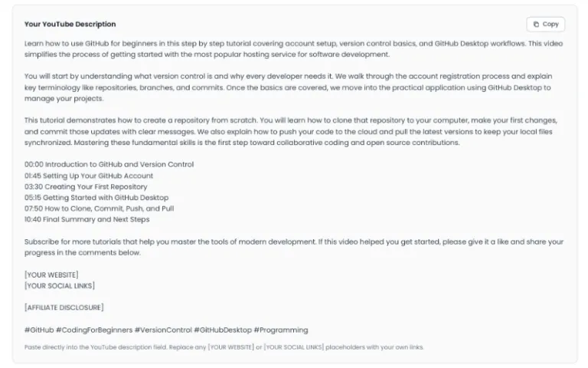Click the first paragraph starting 'Learn how to use GitHub'
Image resolution: width=588 pixels, height=368 pixels.
coord(294,49)
